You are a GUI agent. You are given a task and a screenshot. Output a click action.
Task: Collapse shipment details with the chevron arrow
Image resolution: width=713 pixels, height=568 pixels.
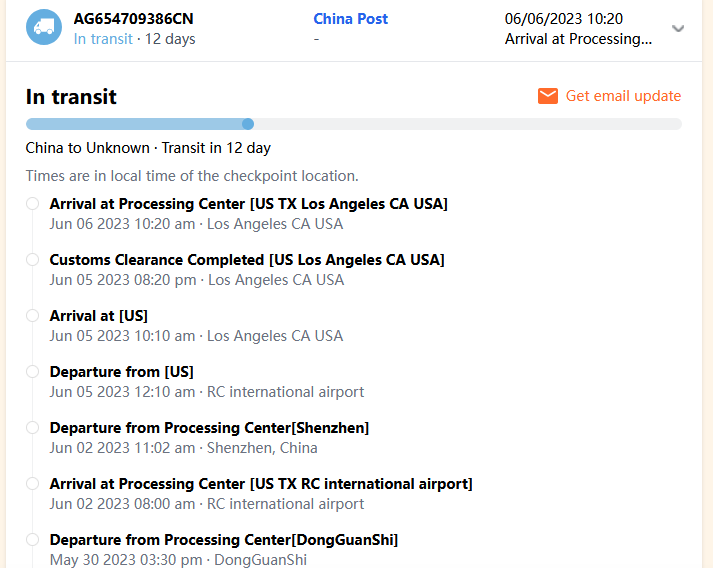click(x=678, y=28)
